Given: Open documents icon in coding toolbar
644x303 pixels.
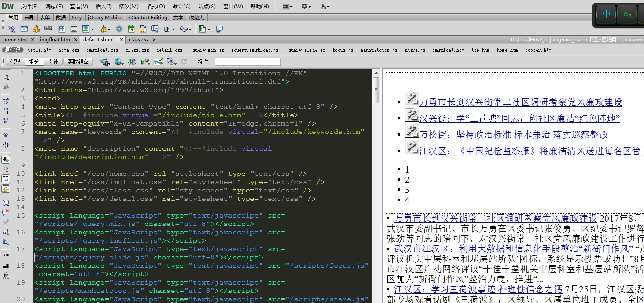Looking at the screenshot, I should pos(6,77).
